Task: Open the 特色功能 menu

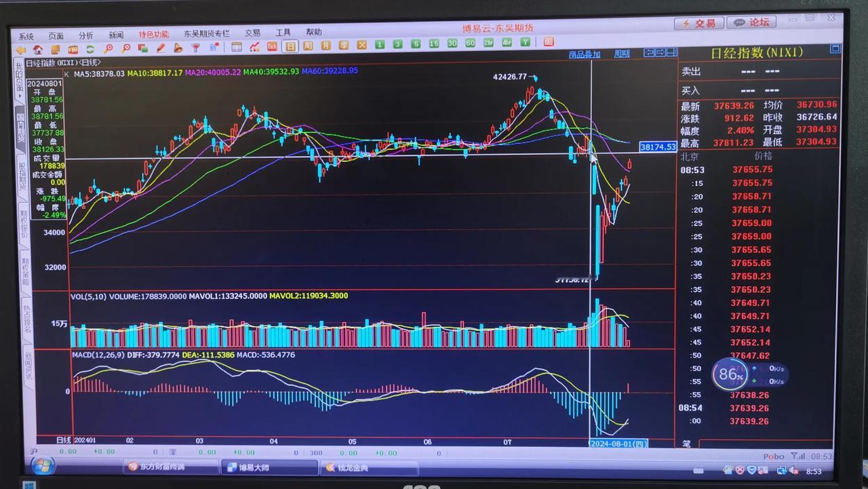Action: [154, 35]
